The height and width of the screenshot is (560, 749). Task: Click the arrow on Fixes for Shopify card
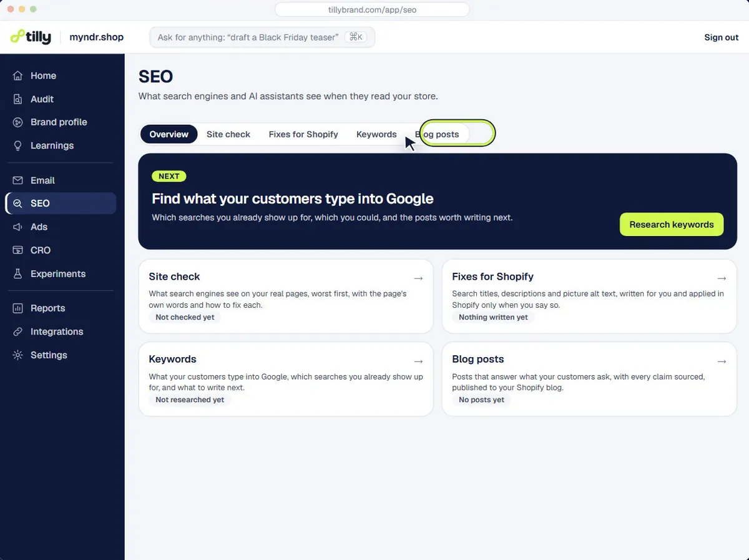coord(722,278)
